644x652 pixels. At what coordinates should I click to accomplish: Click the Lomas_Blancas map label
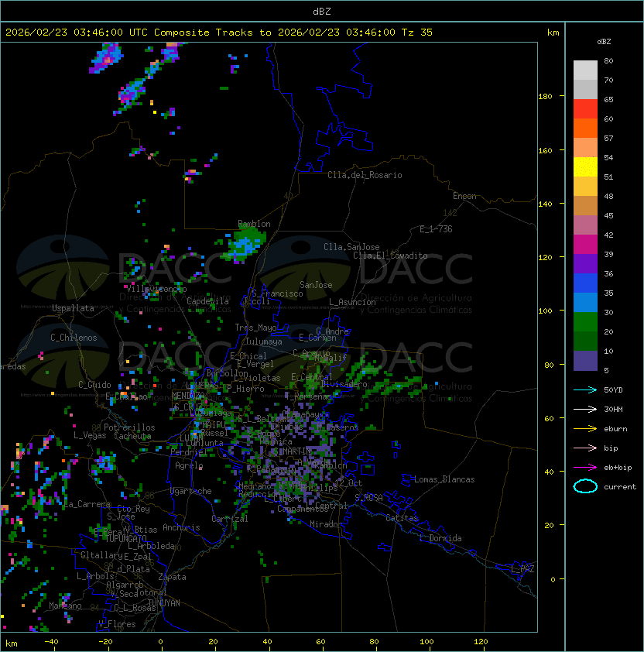(x=444, y=479)
